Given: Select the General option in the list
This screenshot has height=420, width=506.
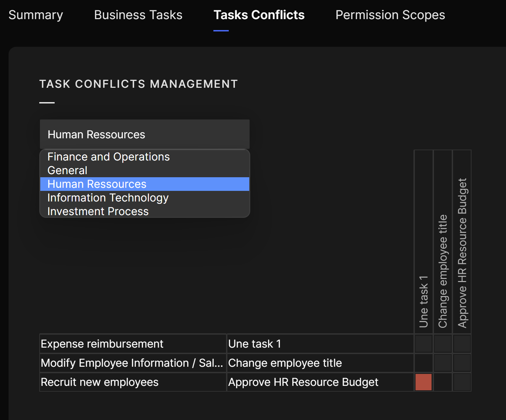Looking at the screenshot, I should (x=68, y=170).
